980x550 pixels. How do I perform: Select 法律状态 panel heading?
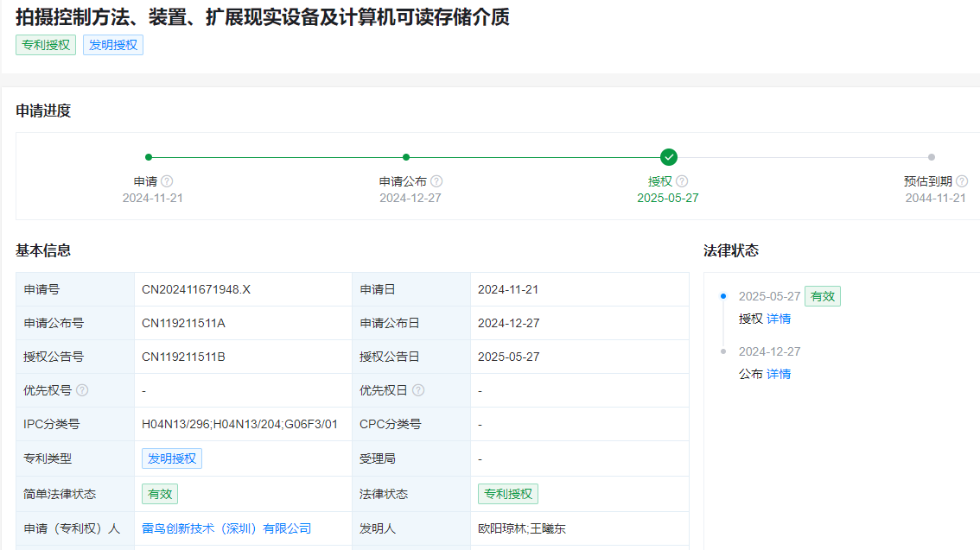[731, 251]
